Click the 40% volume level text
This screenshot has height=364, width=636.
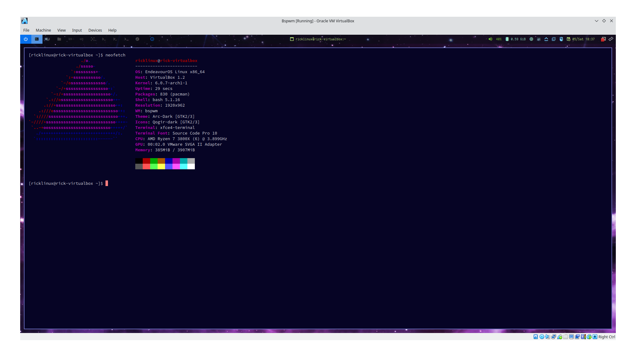point(499,39)
